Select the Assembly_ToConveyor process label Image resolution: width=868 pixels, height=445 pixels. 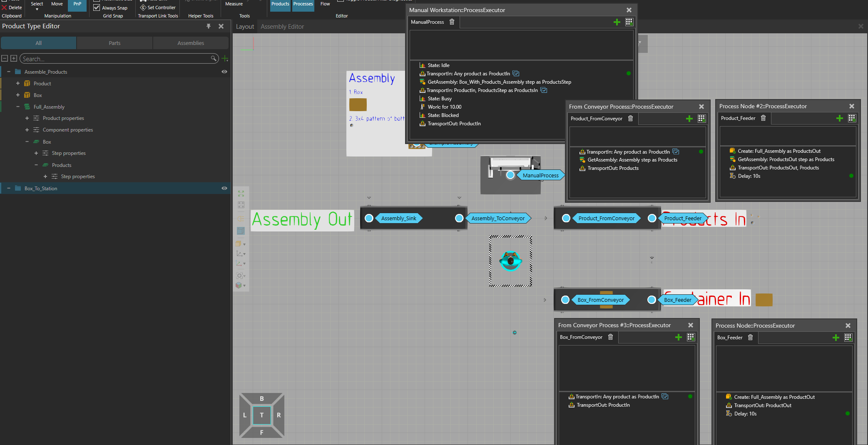click(x=497, y=218)
